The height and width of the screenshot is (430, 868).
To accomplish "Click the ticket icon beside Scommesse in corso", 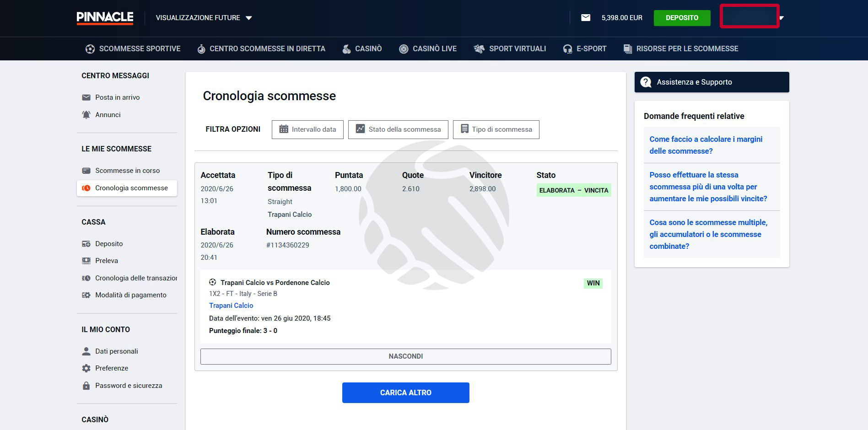I will point(86,171).
